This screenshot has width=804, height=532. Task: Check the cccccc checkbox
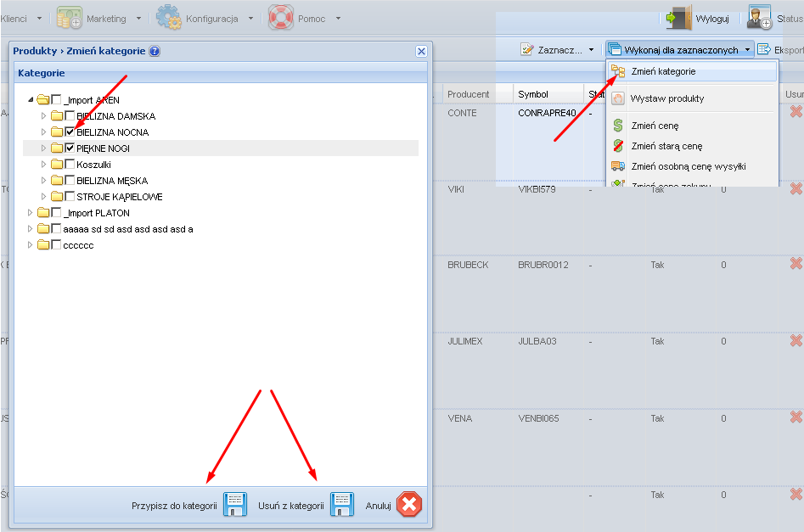click(x=56, y=245)
